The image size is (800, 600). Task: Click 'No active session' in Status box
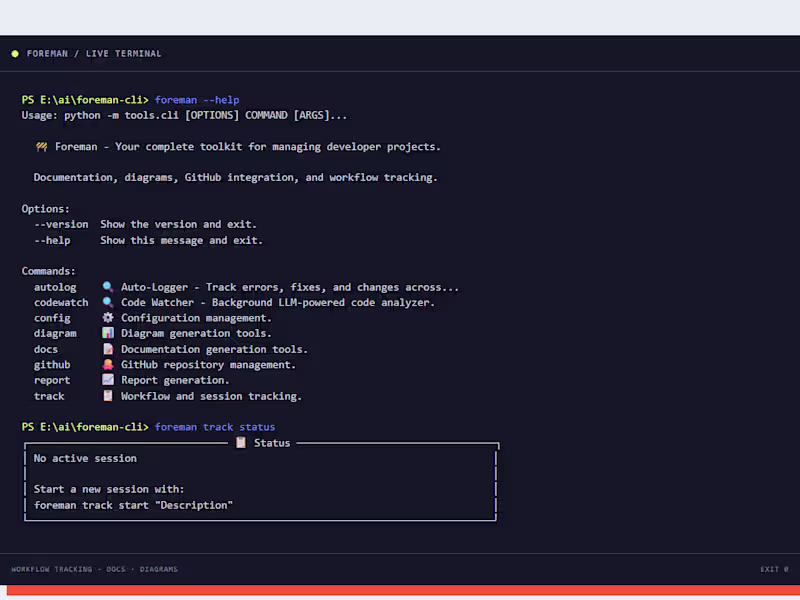click(x=85, y=458)
